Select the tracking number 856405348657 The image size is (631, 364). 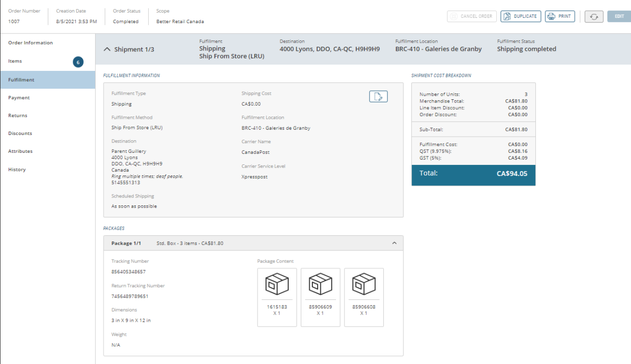pos(128,272)
